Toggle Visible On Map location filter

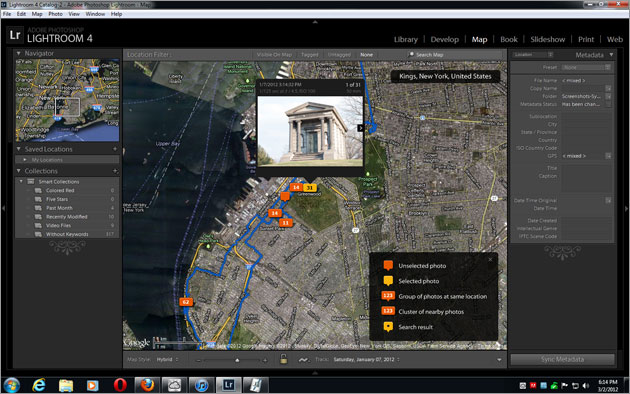pyautogui.click(x=274, y=55)
